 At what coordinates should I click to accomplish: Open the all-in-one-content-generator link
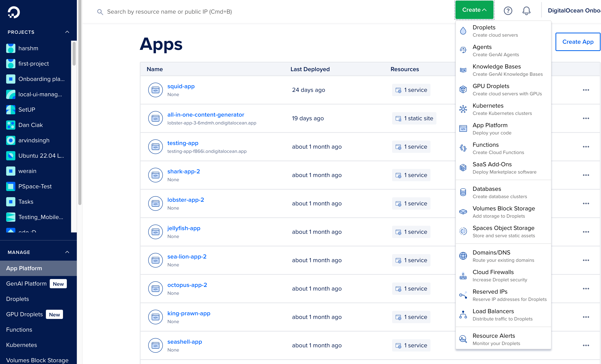click(206, 114)
